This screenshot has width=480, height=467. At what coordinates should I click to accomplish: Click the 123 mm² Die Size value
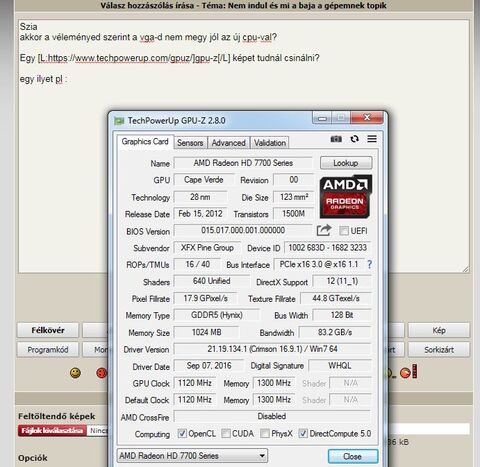(x=294, y=197)
